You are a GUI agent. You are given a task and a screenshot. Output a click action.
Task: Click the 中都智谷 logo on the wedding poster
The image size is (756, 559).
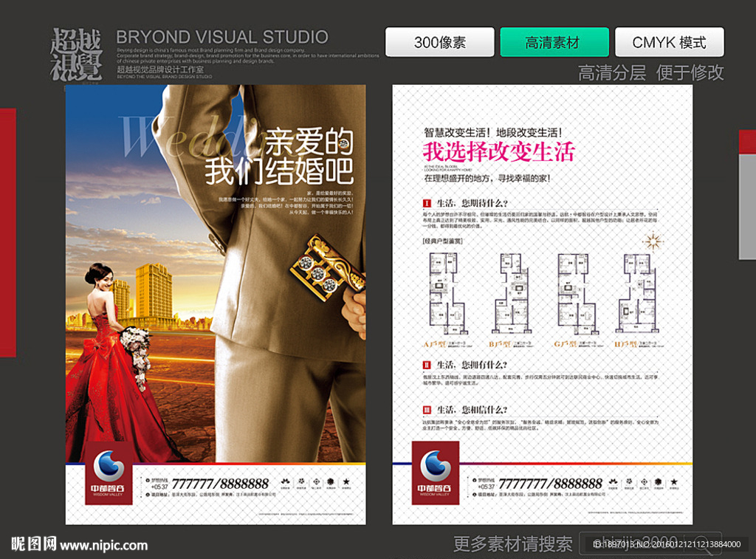[109, 473]
